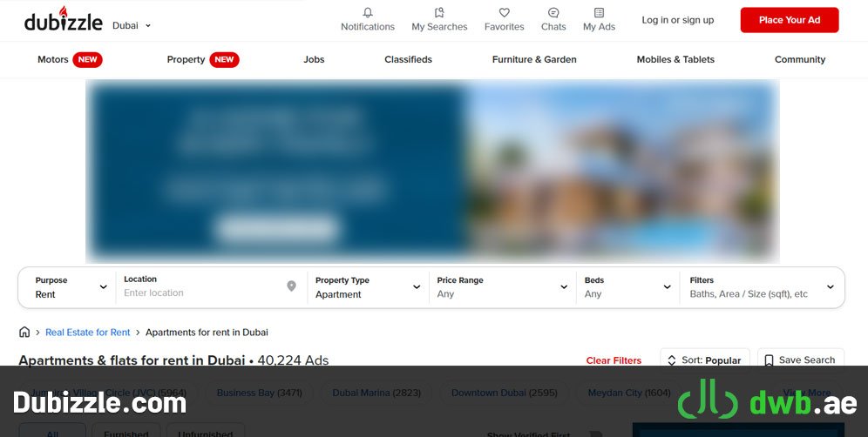
Task: Go to home via breadcrumb house icon
Action: [x=24, y=332]
